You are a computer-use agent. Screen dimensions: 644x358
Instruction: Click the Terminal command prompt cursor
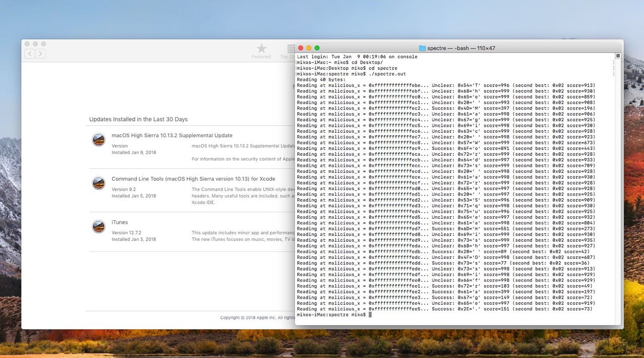(x=370, y=315)
